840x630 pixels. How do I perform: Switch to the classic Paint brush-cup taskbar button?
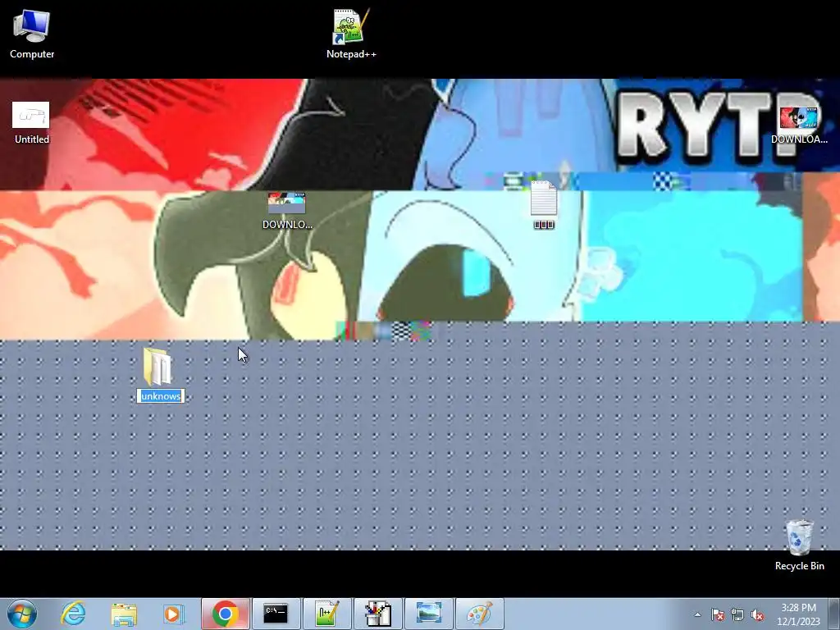pyautogui.click(x=378, y=614)
